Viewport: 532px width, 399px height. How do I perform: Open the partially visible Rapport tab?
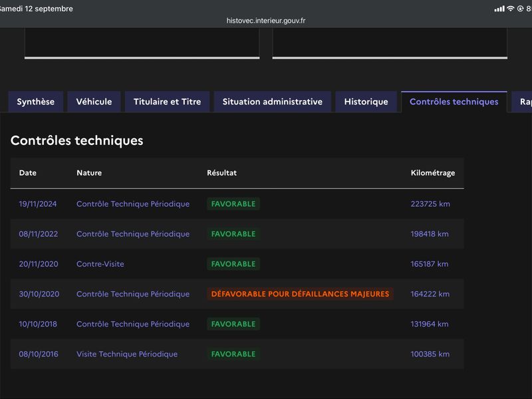523,102
